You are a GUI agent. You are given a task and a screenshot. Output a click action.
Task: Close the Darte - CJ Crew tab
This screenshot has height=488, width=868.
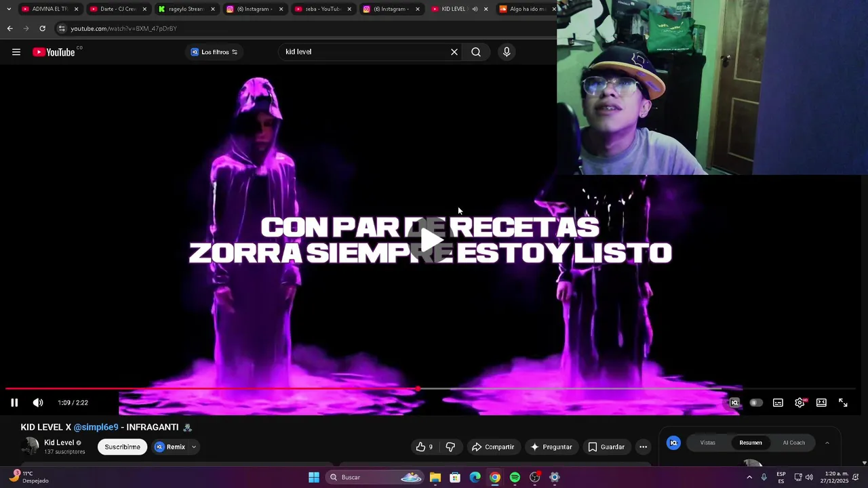pyautogui.click(x=144, y=9)
